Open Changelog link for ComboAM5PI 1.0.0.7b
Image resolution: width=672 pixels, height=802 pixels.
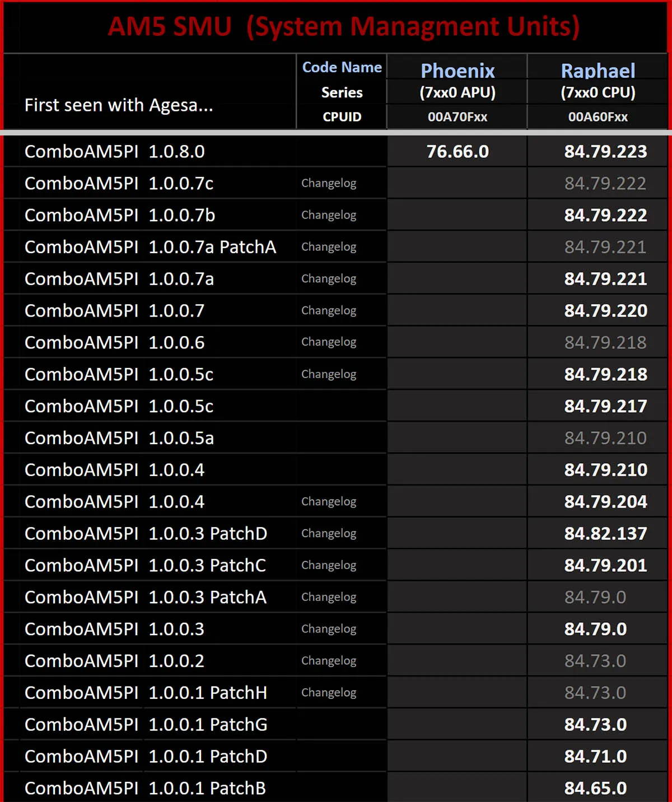(x=329, y=216)
